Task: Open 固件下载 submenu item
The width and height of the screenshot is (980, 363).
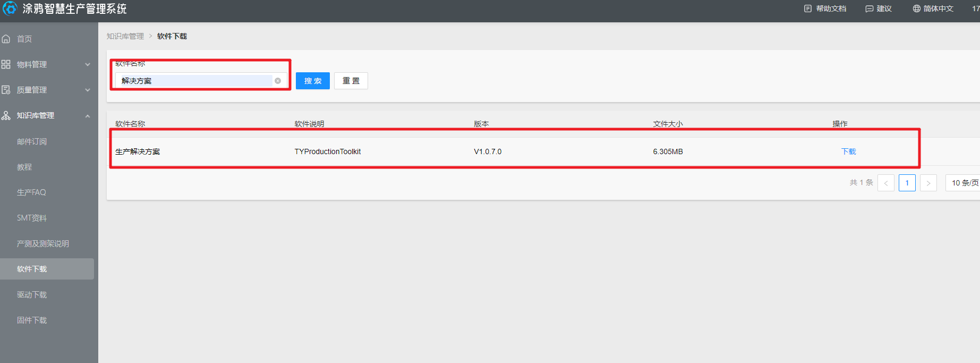Action: [32, 320]
